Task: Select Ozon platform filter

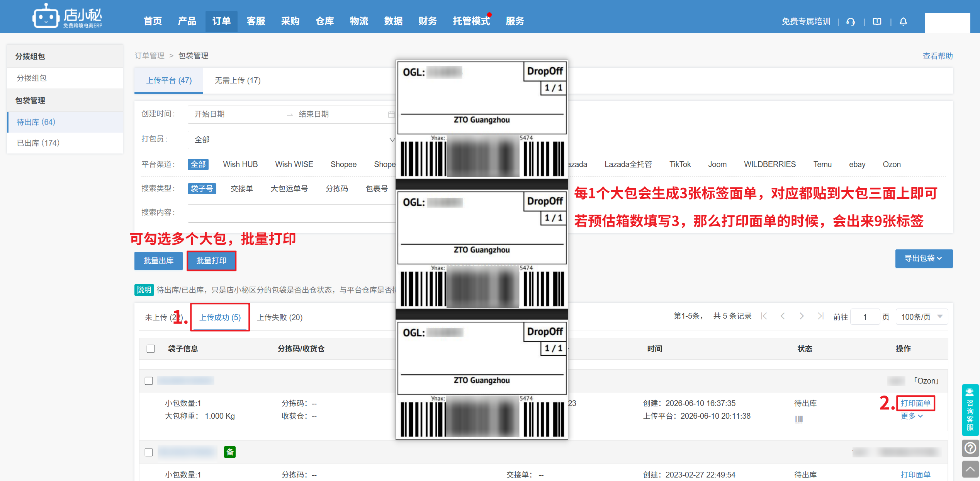Action: pyautogui.click(x=892, y=164)
